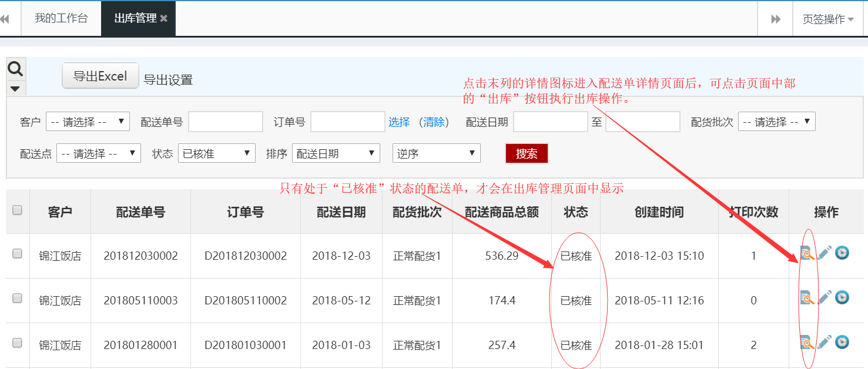Click the red 搜索 button
The width and height of the screenshot is (868, 369).
(527, 154)
